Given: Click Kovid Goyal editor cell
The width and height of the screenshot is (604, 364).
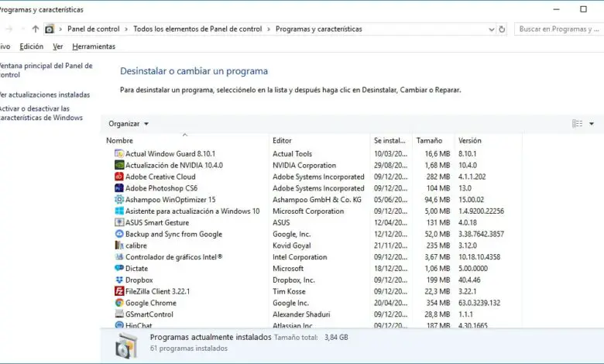Looking at the screenshot, I should click(x=292, y=246).
